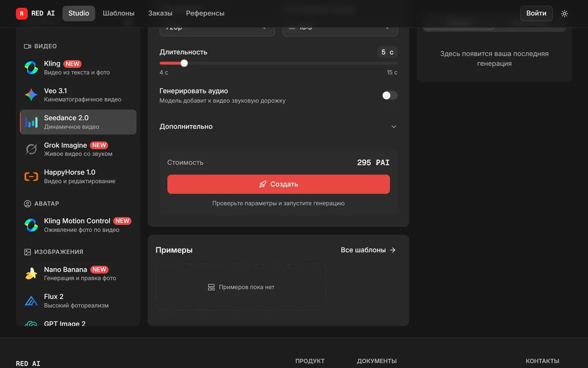Select Veo 3.1 cinematic video model
Screen dimensions: 588x368
(x=78, y=94)
